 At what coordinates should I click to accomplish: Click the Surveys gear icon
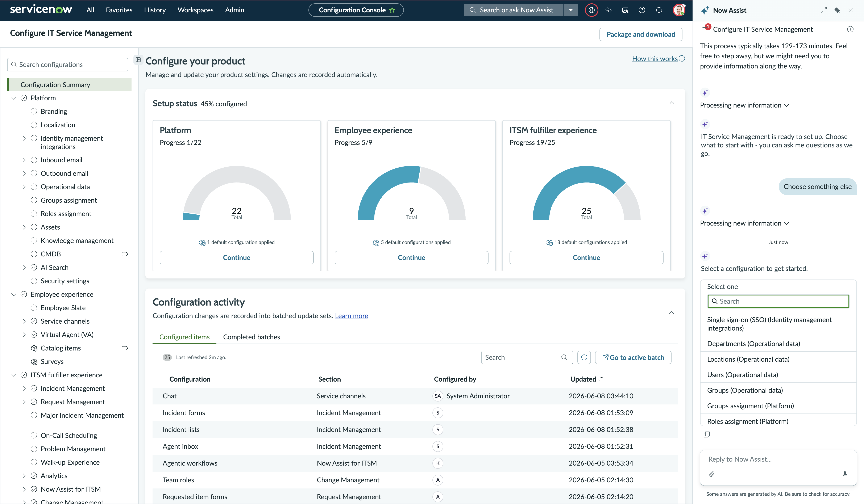click(x=34, y=361)
